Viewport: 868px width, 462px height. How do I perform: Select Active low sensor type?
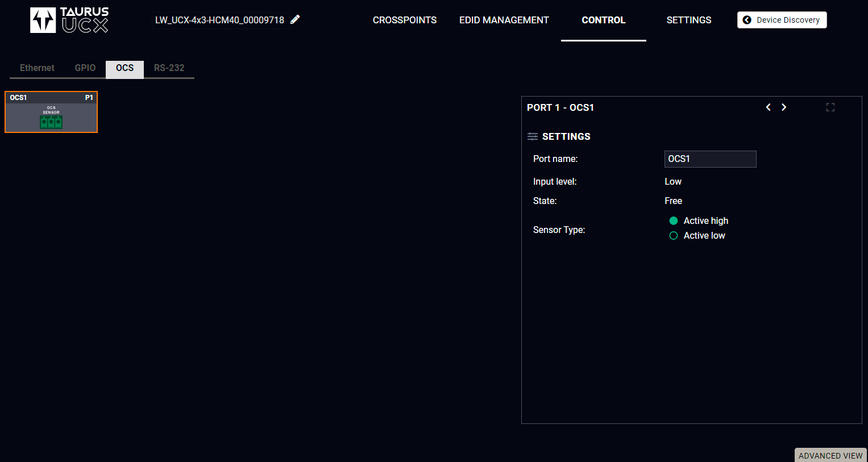pos(674,236)
